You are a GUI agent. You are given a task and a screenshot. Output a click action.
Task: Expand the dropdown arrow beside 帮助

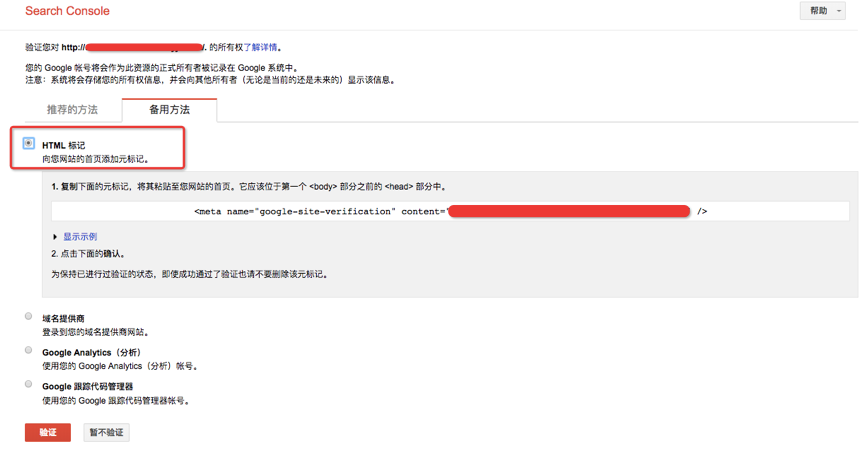(838, 11)
